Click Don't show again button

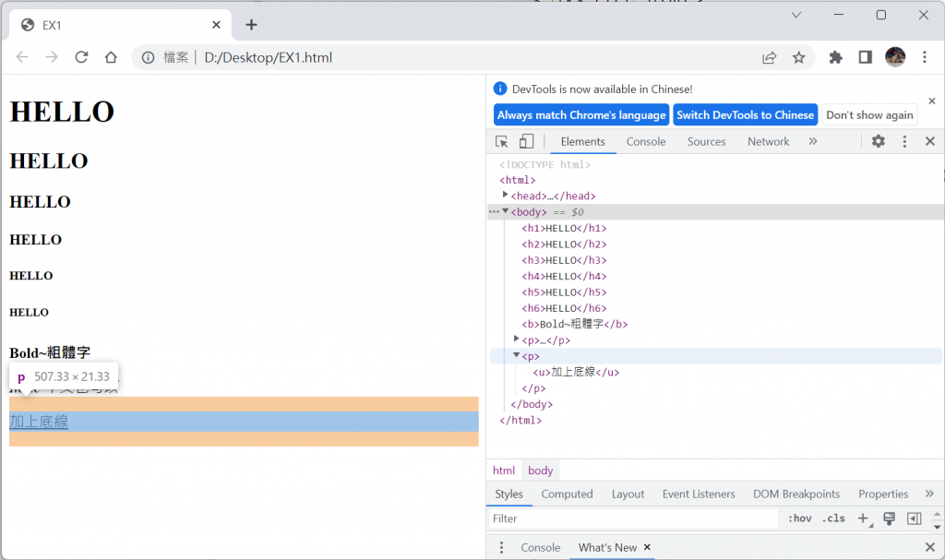tap(869, 114)
